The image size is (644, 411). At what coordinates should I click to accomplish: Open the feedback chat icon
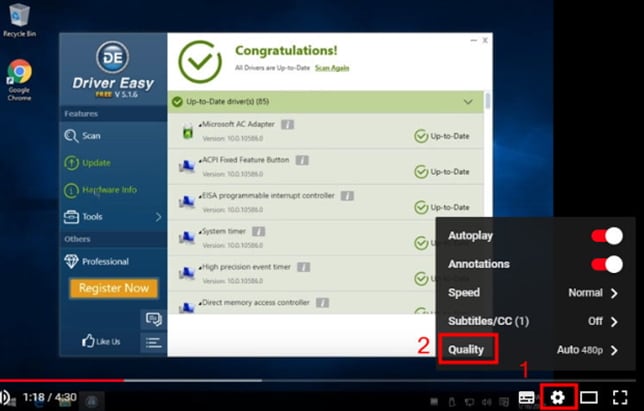[153, 319]
